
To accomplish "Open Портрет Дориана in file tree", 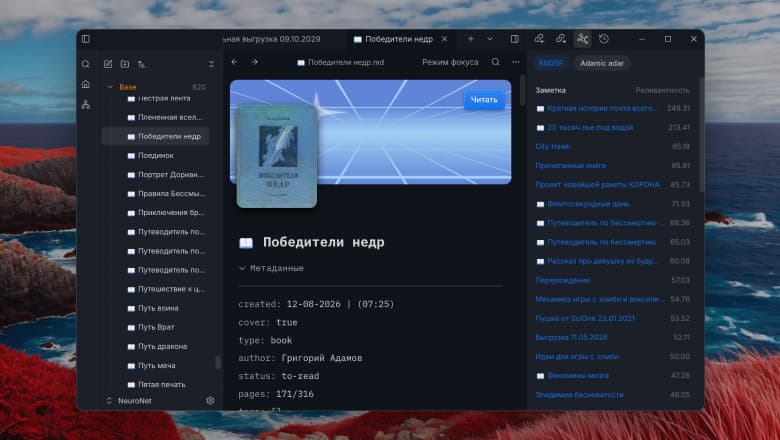I will 171,175.
